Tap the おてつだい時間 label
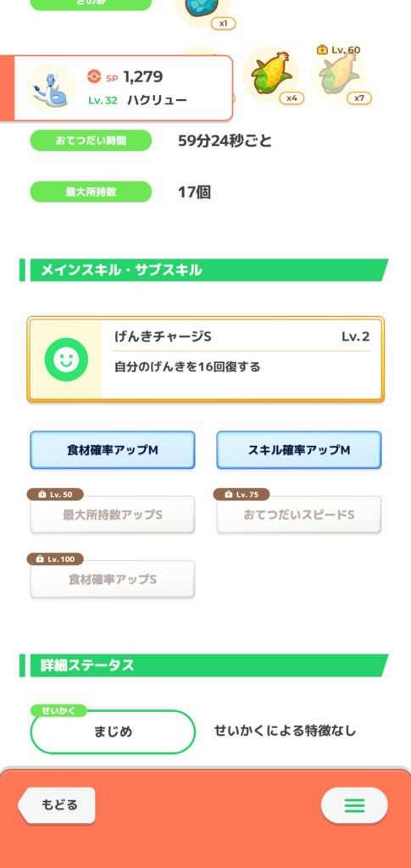The width and height of the screenshot is (411, 868). [91, 141]
